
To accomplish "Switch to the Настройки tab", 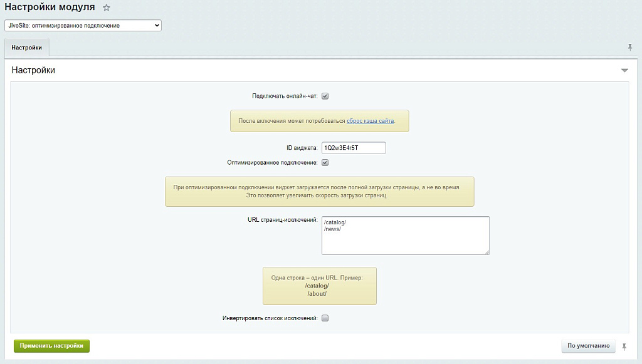I will click(27, 48).
